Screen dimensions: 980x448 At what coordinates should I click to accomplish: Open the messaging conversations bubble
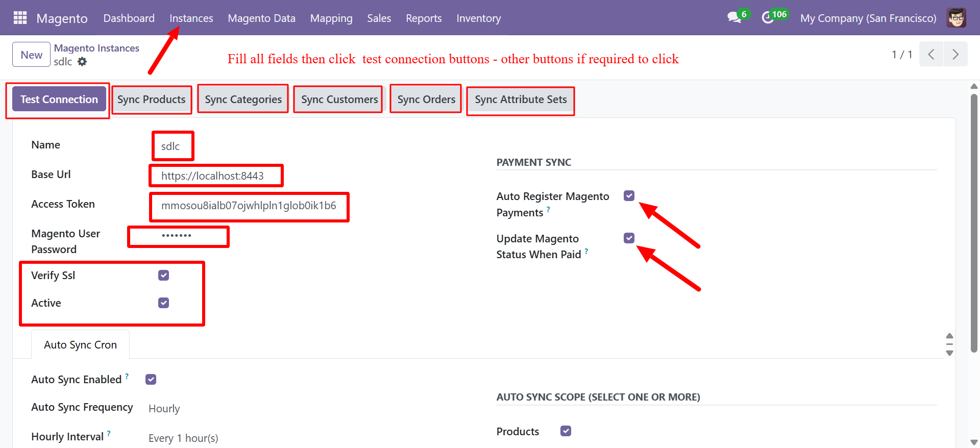tap(733, 17)
